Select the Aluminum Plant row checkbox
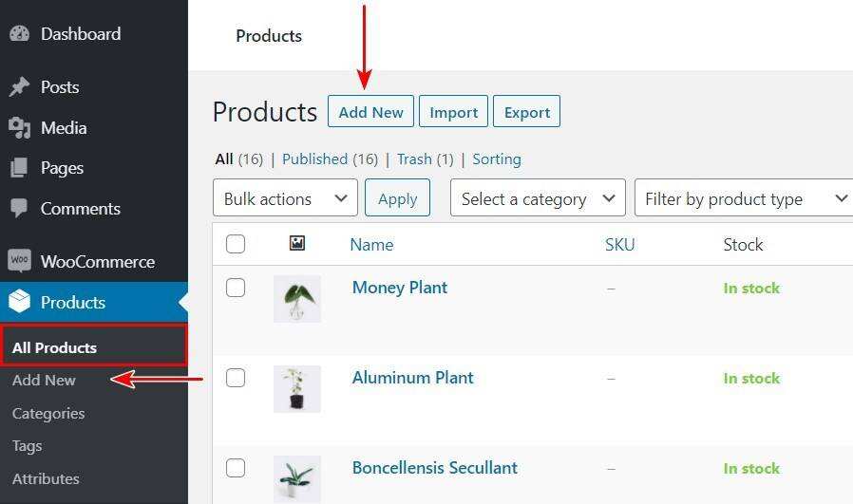 pos(236,378)
